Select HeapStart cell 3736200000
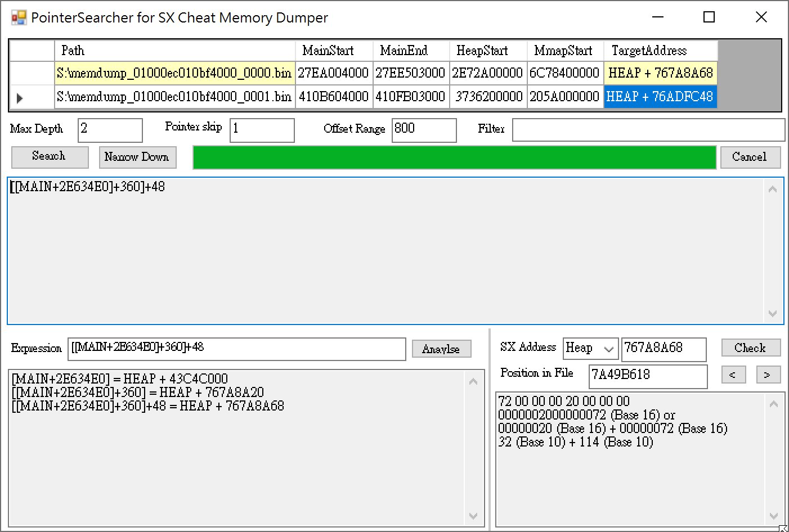 pos(488,97)
